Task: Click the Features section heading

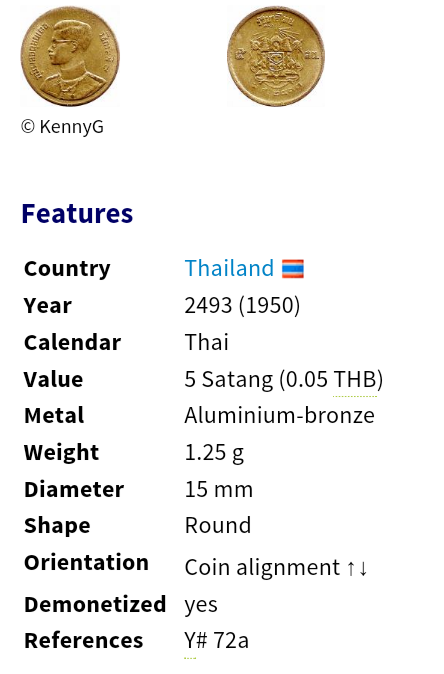Action: [x=77, y=214]
